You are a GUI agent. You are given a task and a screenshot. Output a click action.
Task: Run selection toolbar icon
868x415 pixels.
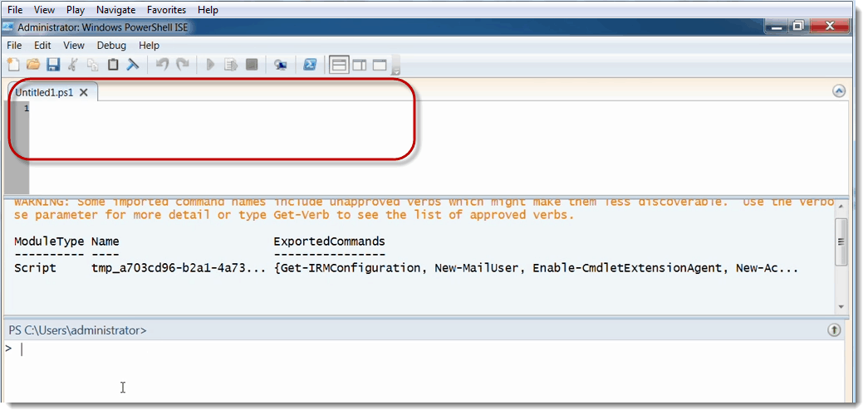[231, 65]
